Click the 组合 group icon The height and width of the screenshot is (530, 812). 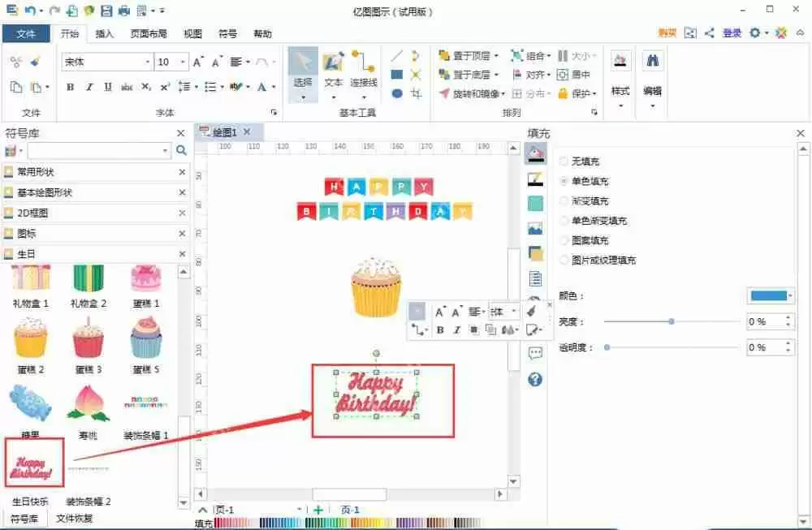click(518, 55)
